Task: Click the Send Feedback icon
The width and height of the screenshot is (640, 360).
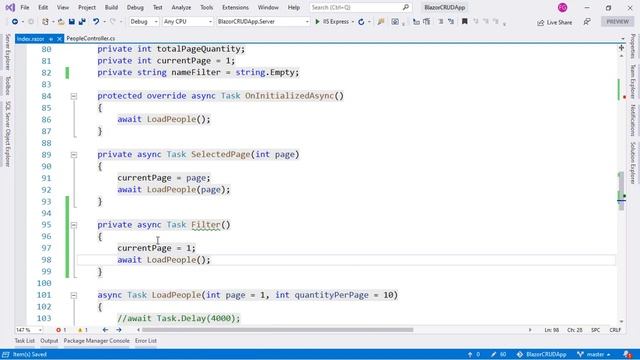Action: 587,22
